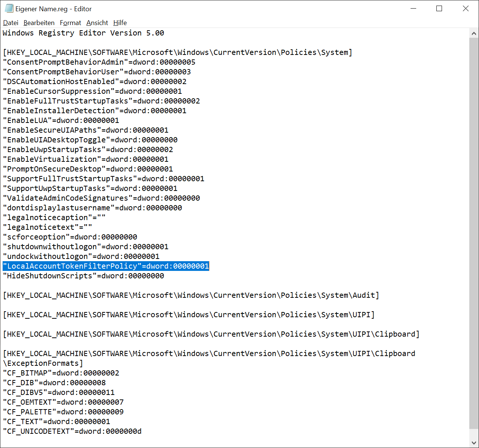Viewport: 479px width, 448px height.
Task: Click the scrollbar up arrow
Action: click(x=474, y=33)
